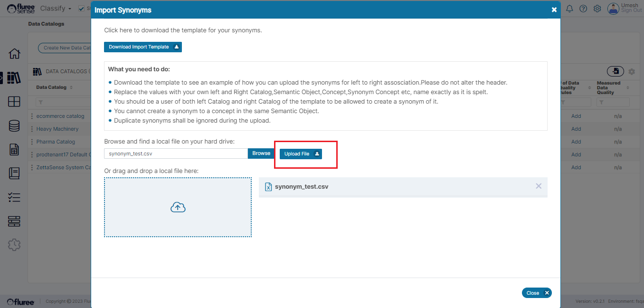Click the notifications bell icon
644x308 pixels.
click(569, 9)
